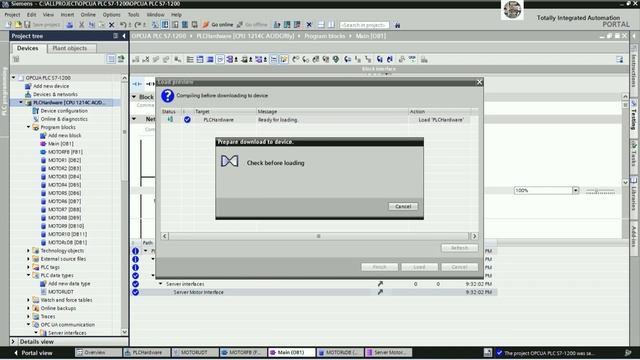
Task: Collapse the Program blocks folder
Action: 29,127
